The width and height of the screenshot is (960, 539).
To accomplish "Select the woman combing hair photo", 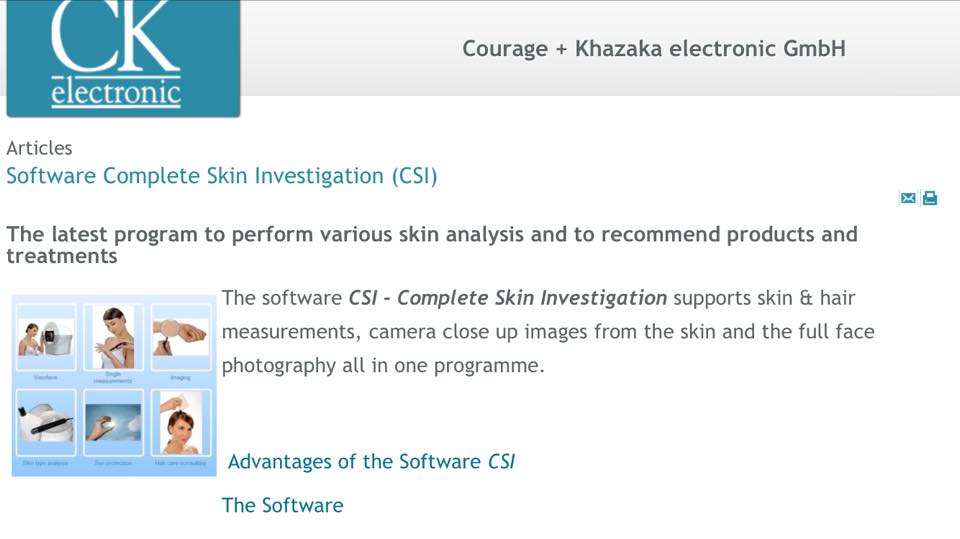I will (x=180, y=422).
